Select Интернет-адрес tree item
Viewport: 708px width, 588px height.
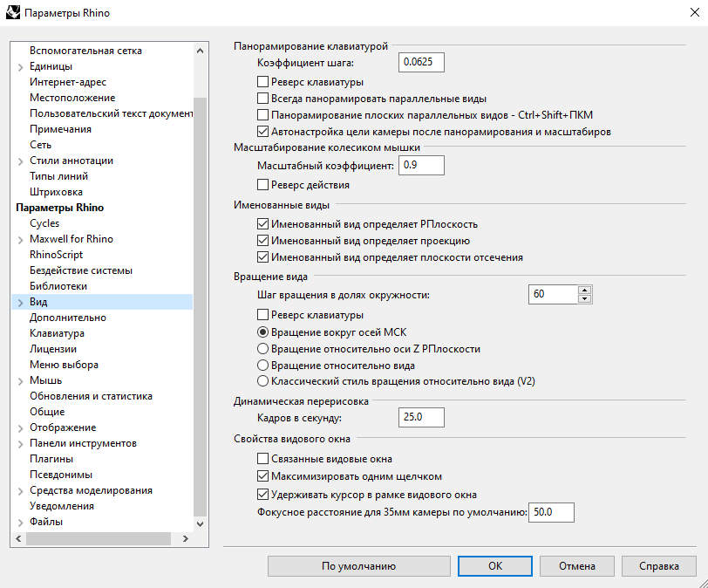[68, 82]
